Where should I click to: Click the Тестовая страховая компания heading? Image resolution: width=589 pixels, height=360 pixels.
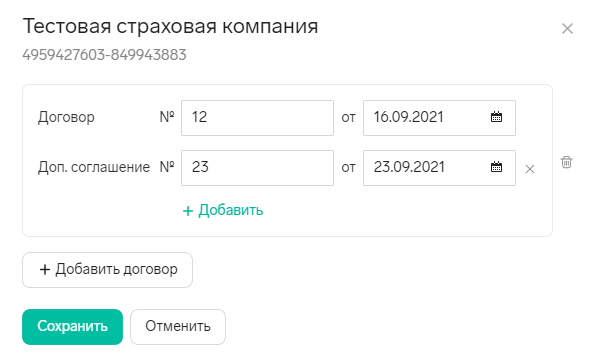click(170, 27)
